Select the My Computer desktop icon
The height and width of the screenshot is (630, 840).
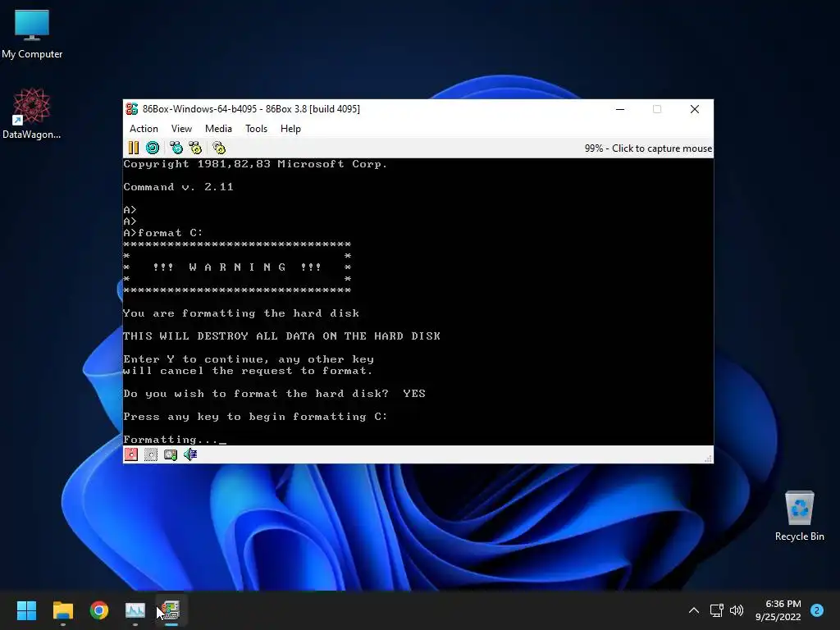[32, 34]
